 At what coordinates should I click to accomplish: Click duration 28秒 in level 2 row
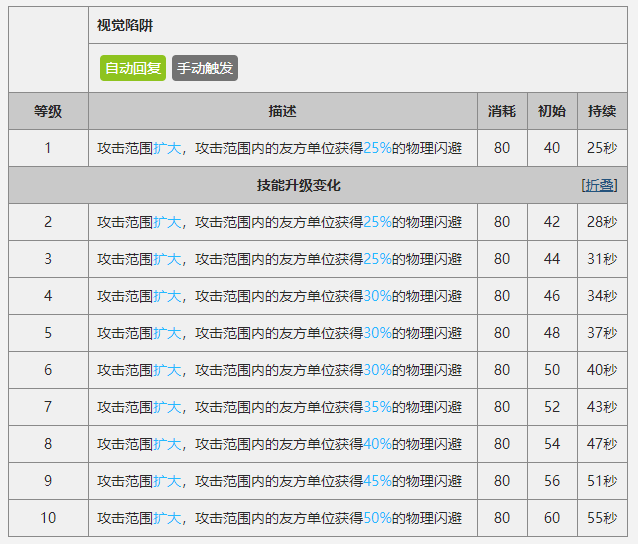[602, 222]
